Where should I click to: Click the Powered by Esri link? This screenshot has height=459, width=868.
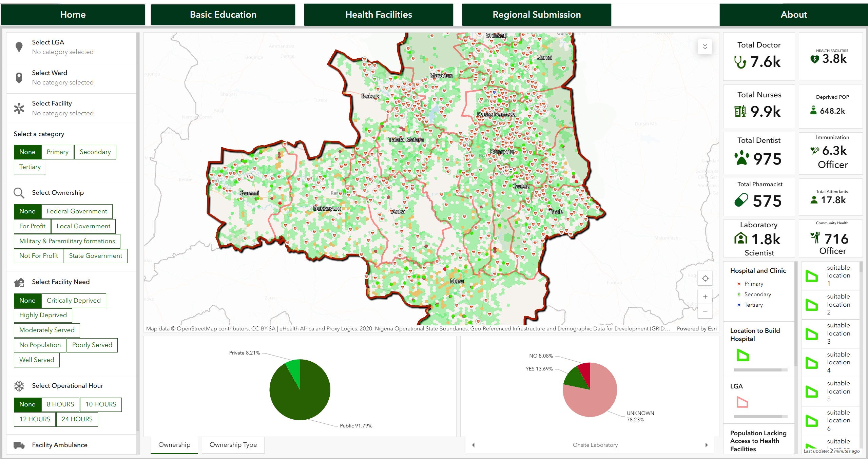697,328
